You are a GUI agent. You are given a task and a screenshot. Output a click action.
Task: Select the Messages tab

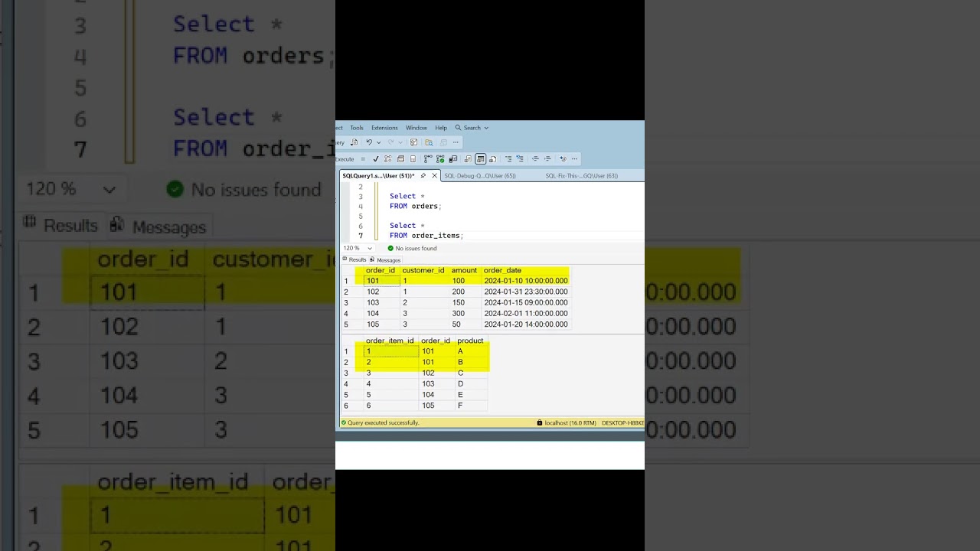coord(385,259)
